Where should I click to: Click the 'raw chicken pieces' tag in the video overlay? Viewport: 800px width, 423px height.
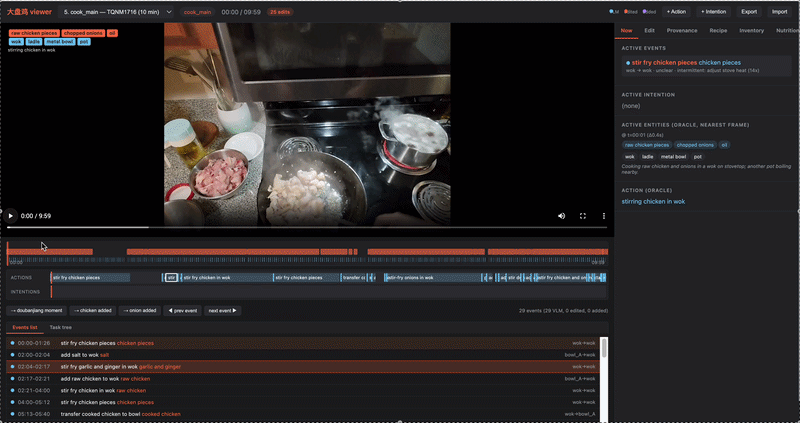(34, 33)
